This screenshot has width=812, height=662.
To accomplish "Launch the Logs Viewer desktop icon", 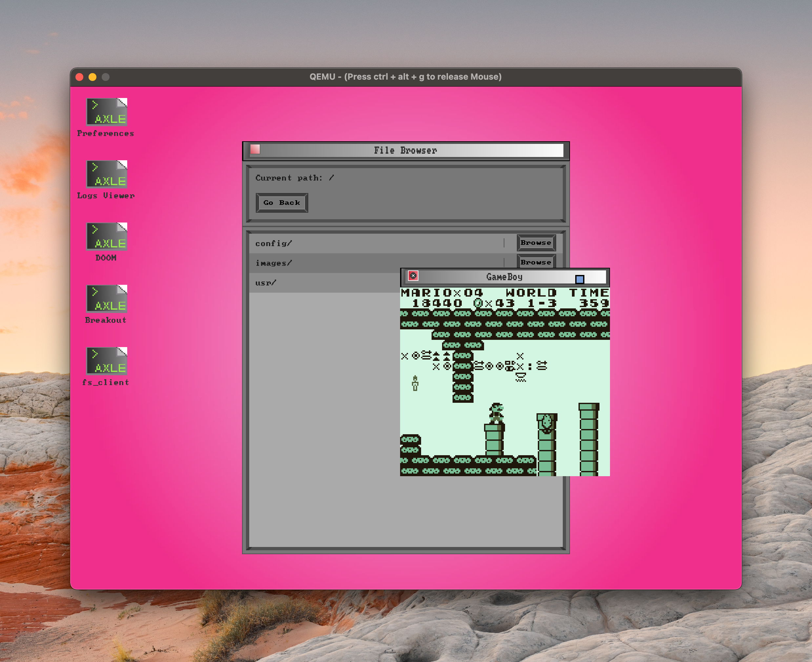I will click(x=107, y=174).
